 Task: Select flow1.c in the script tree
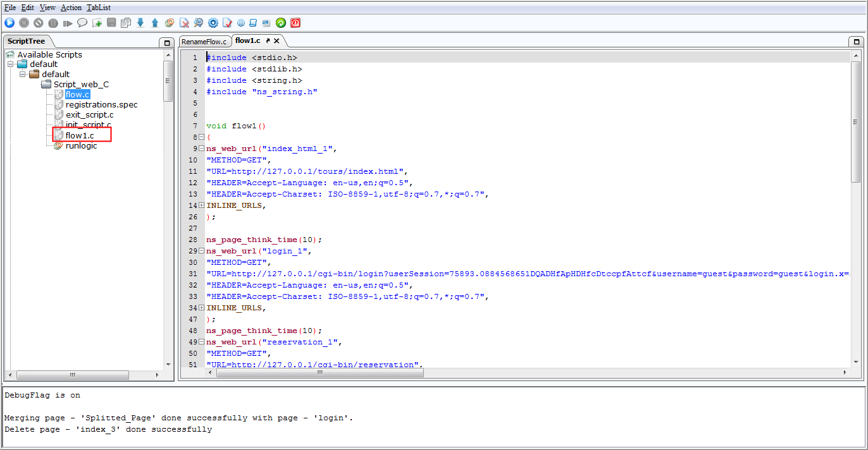pos(80,135)
